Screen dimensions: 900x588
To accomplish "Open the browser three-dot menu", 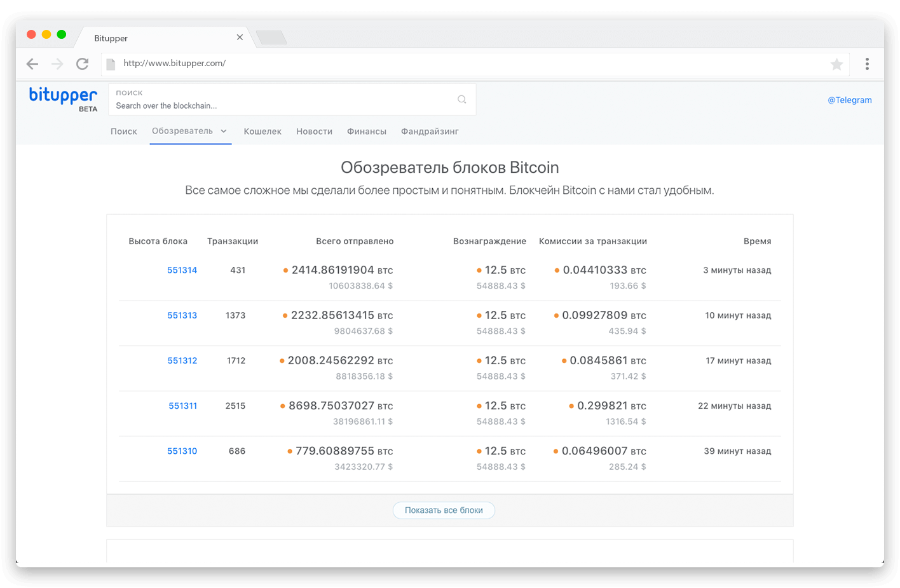I will (867, 64).
